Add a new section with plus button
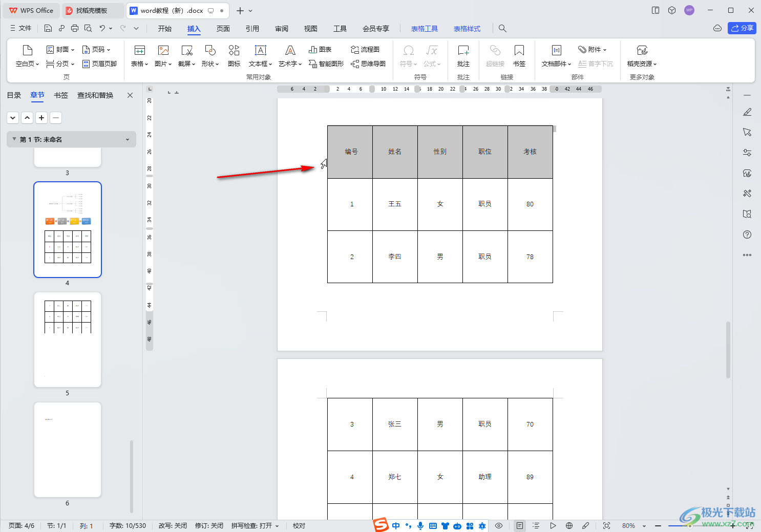The image size is (761, 532). pyautogui.click(x=41, y=118)
